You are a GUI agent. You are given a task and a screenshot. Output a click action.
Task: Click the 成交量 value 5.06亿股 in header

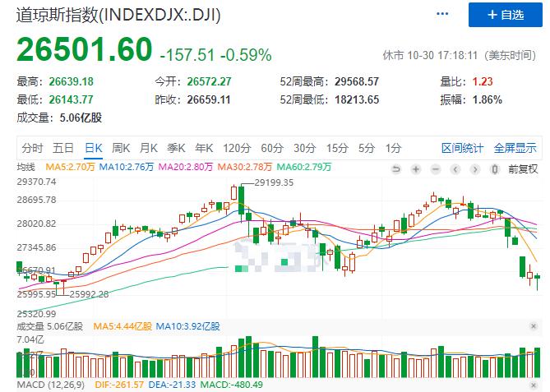[81, 118]
